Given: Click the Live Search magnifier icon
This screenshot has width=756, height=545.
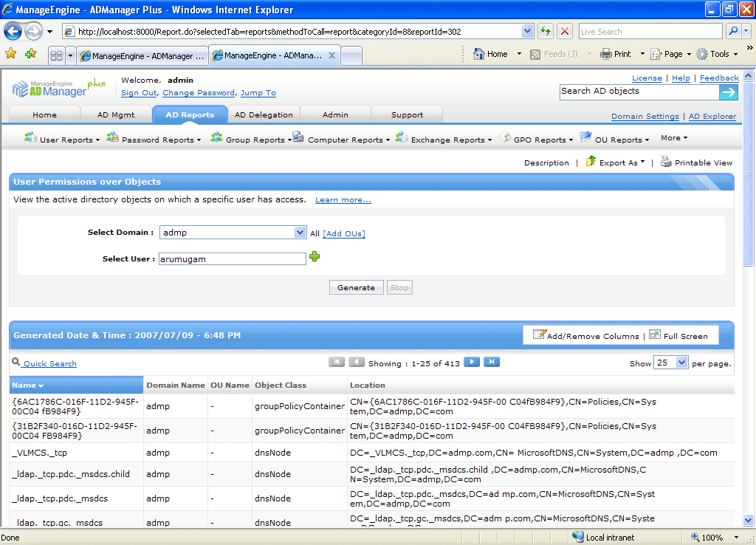Looking at the screenshot, I should pos(733,31).
